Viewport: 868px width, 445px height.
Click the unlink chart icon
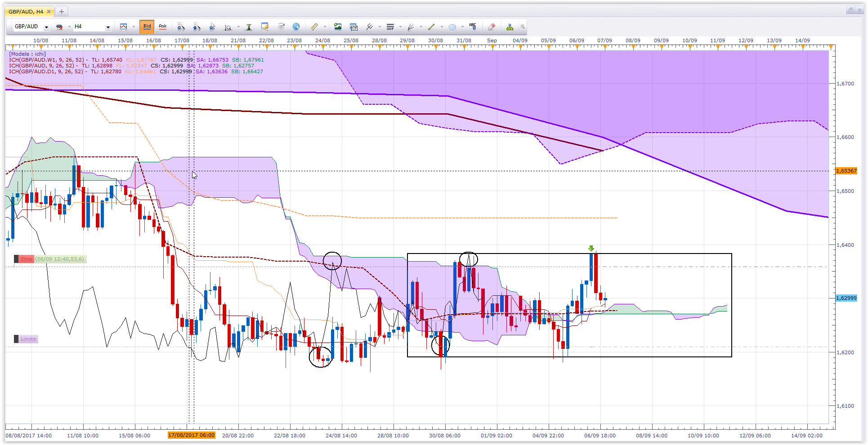pos(59,27)
